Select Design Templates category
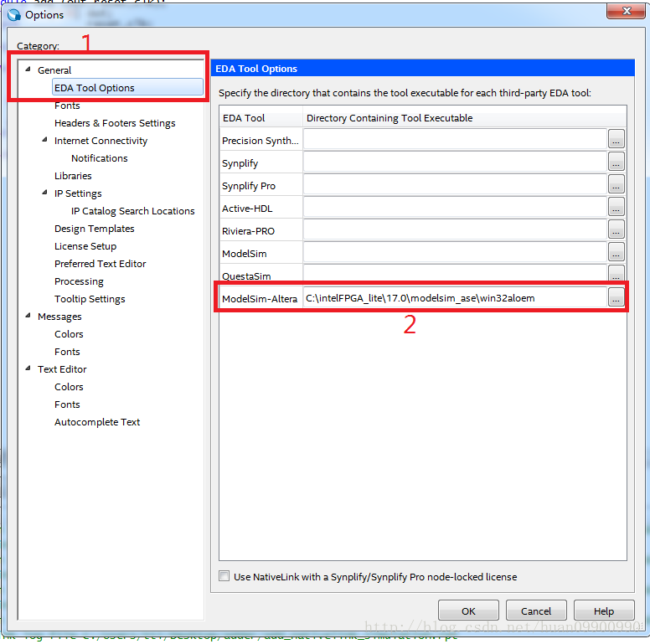This screenshot has height=644, width=650. point(95,229)
